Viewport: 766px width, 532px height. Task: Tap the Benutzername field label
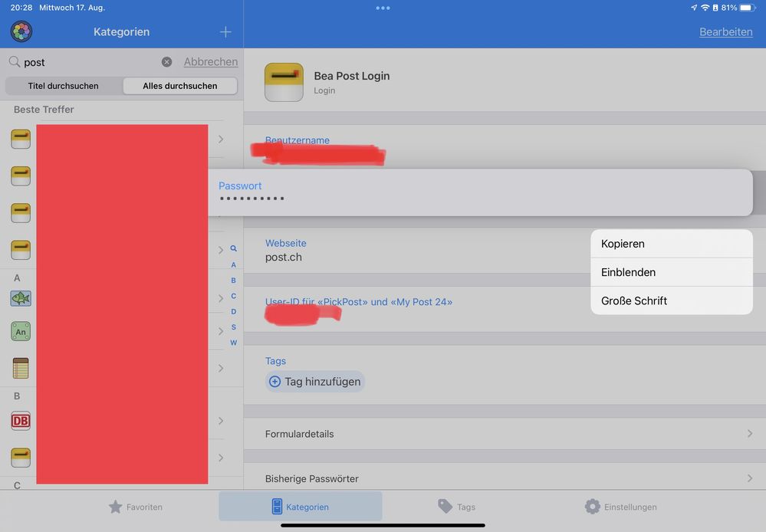pyautogui.click(x=297, y=140)
